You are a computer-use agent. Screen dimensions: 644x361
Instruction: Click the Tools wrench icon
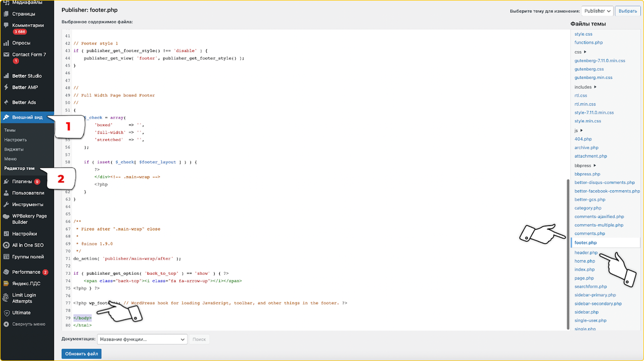[6, 204]
